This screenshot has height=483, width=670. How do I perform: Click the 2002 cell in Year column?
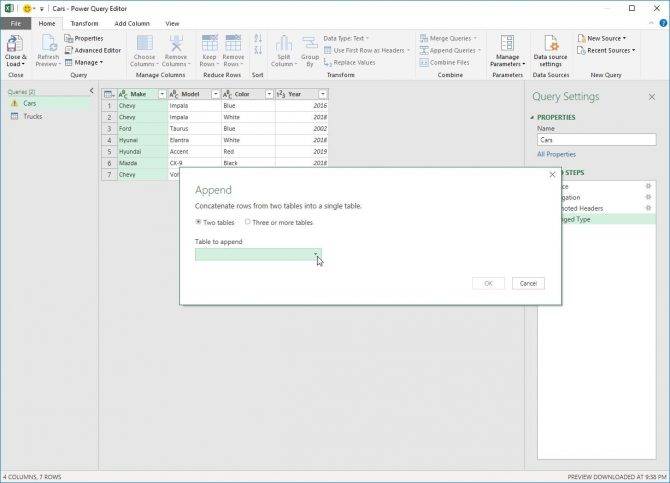(x=302, y=129)
